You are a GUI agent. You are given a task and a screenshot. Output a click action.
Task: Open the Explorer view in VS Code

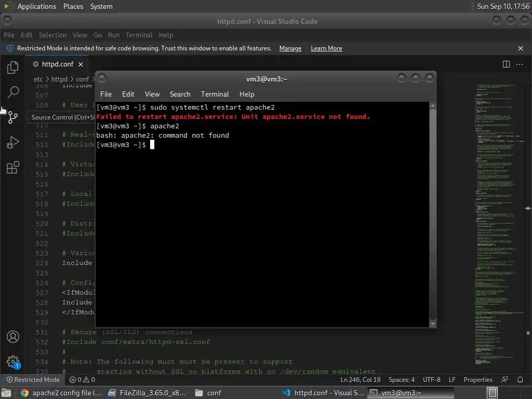pos(13,67)
